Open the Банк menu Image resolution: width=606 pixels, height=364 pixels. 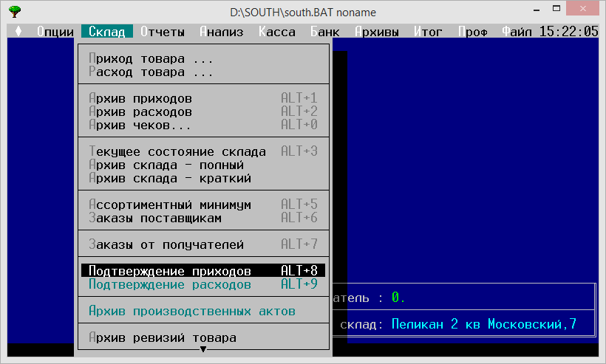tap(325, 32)
